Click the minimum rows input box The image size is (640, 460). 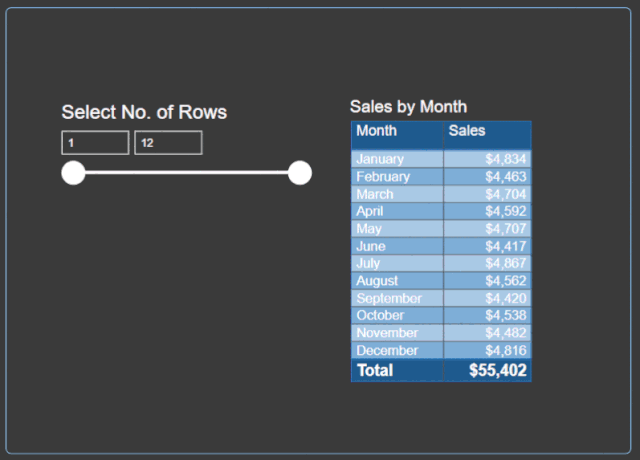click(95, 143)
